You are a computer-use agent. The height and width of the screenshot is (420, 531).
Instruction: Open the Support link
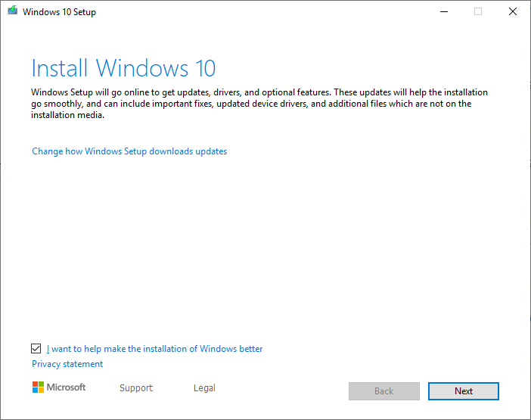tap(136, 388)
